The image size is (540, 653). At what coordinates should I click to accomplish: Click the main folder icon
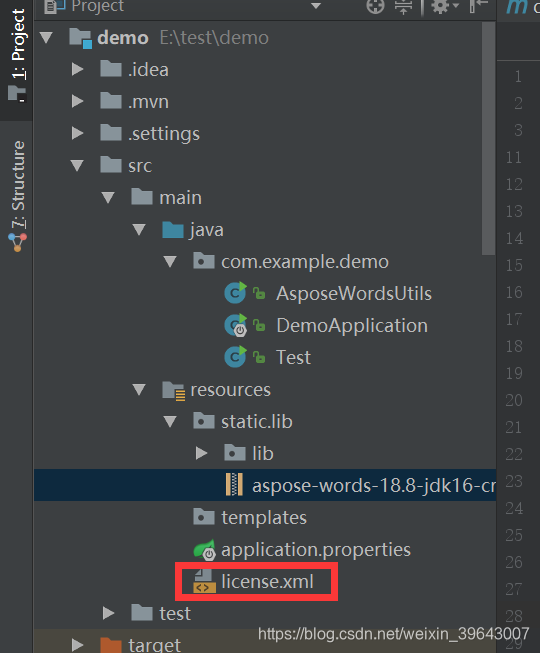(x=142, y=197)
